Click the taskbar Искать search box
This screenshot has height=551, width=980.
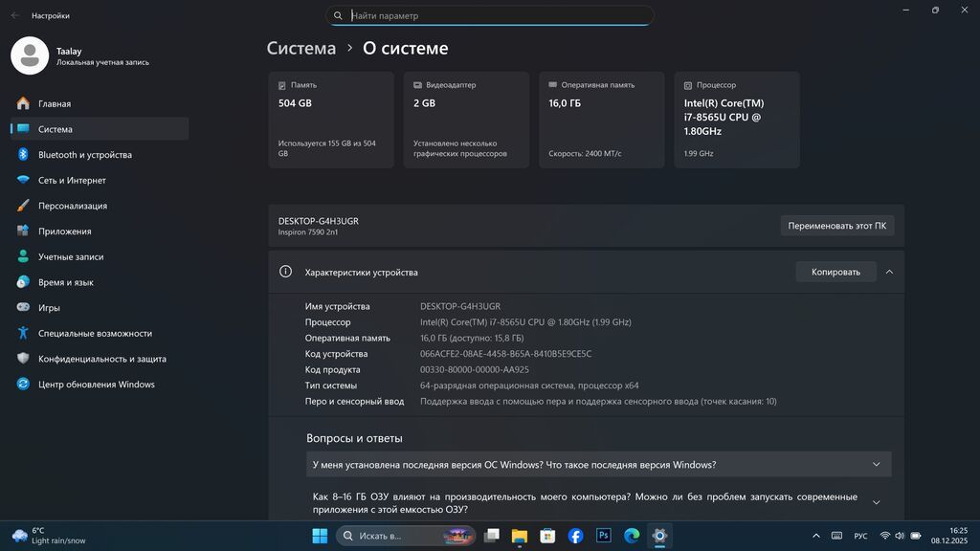(406, 536)
